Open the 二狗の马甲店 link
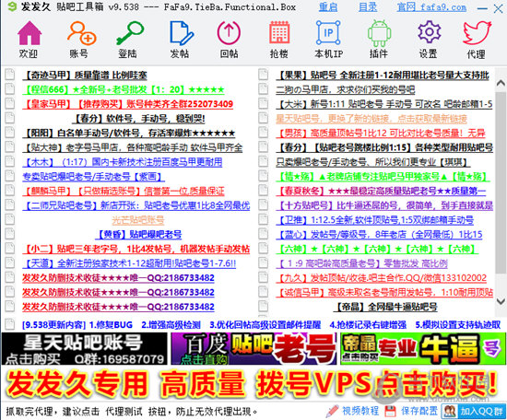Screen dimensions: 507x420 coord(346,89)
